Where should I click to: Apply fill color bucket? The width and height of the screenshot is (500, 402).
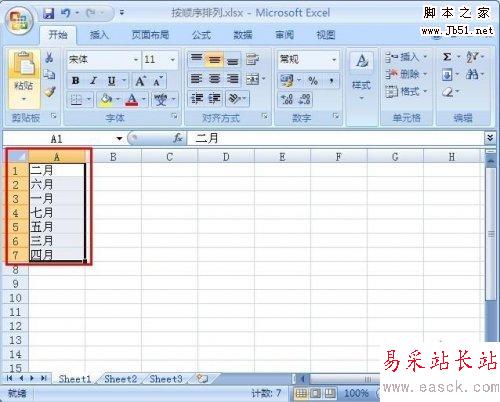[x=106, y=99]
